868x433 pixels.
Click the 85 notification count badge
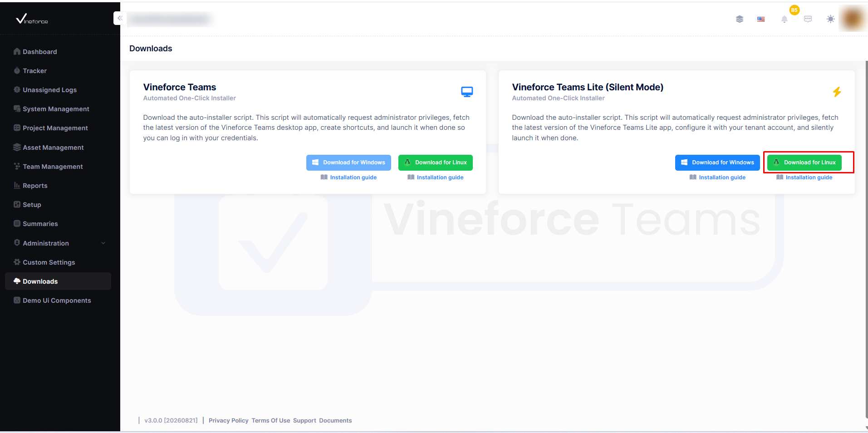(794, 10)
